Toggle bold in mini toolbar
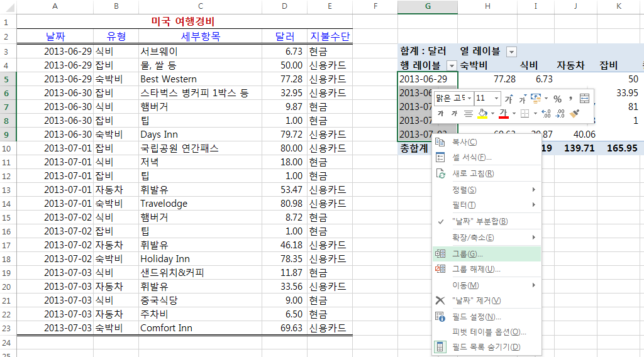Screen dimensions: 644x357 pos(441,113)
